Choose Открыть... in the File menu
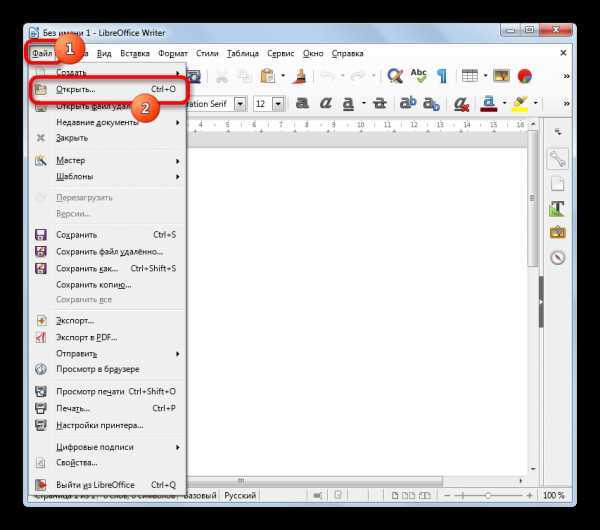This screenshot has width=600, height=530. [107, 90]
